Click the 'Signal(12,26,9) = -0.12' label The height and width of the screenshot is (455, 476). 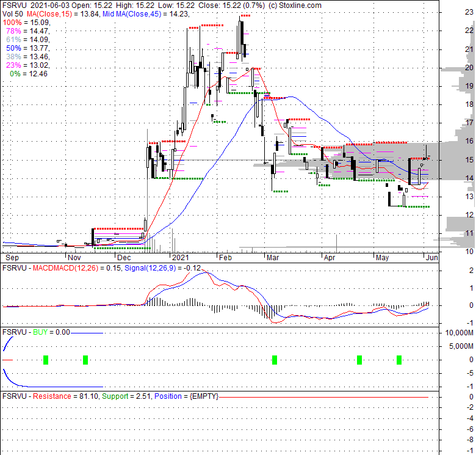163,268
